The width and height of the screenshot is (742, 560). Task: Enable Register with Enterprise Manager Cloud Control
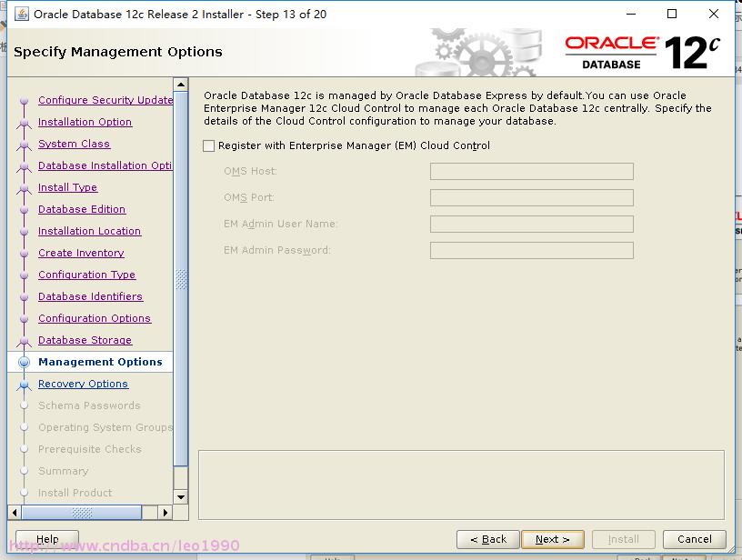coord(209,145)
